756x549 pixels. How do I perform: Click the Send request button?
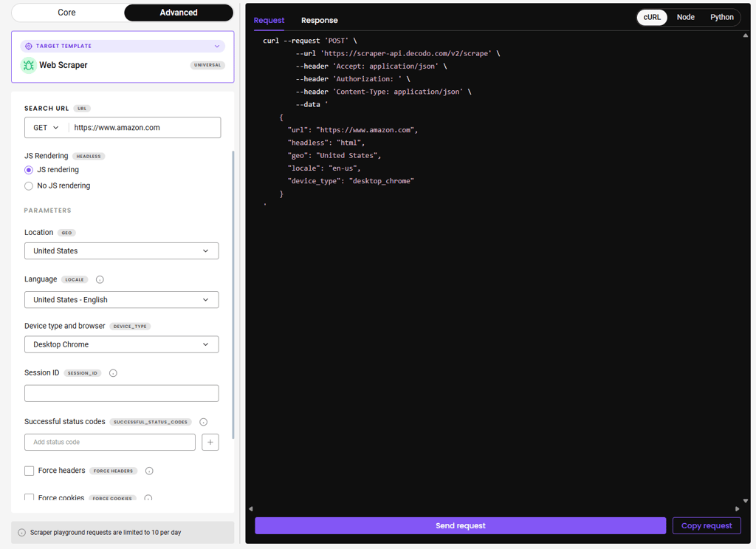461,526
